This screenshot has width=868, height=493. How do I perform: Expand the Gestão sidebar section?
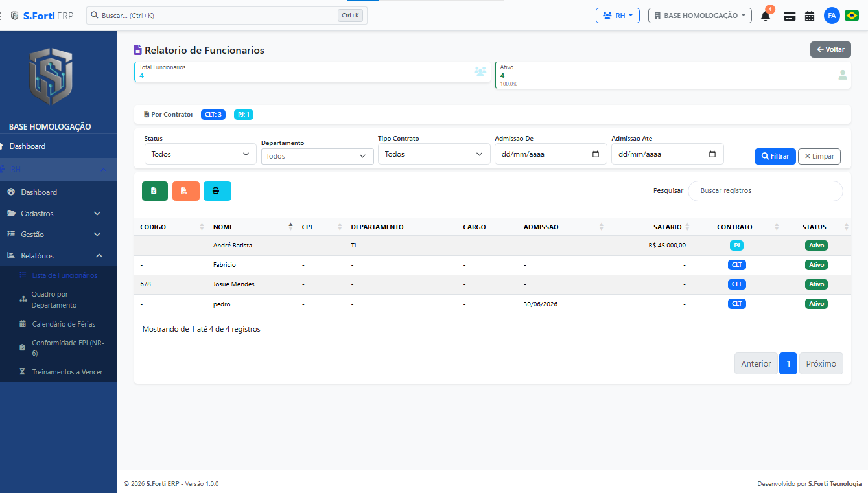coord(58,234)
